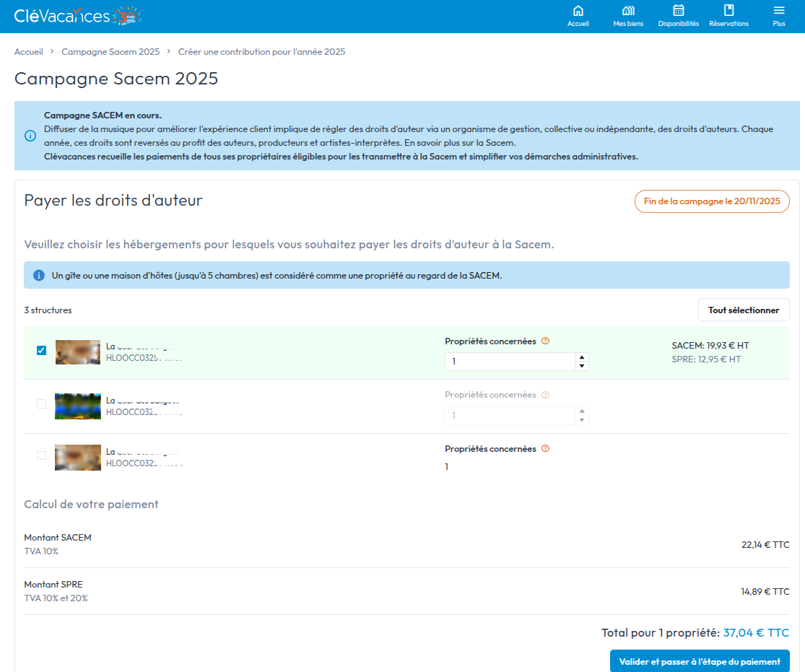The width and height of the screenshot is (805, 672).
Task: Click Fin de la campagne le 20/11/2025 badge
Action: 712,201
